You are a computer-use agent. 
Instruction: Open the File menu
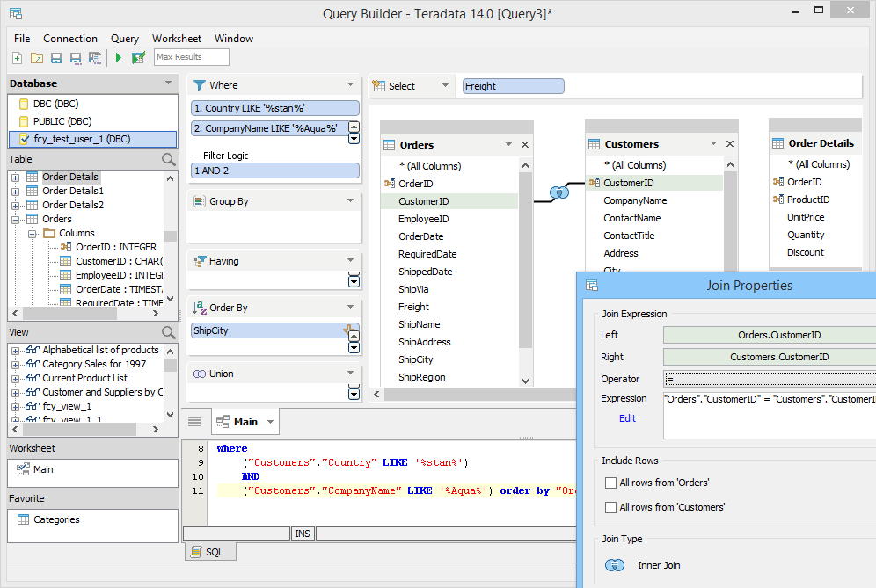tap(22, 39)
